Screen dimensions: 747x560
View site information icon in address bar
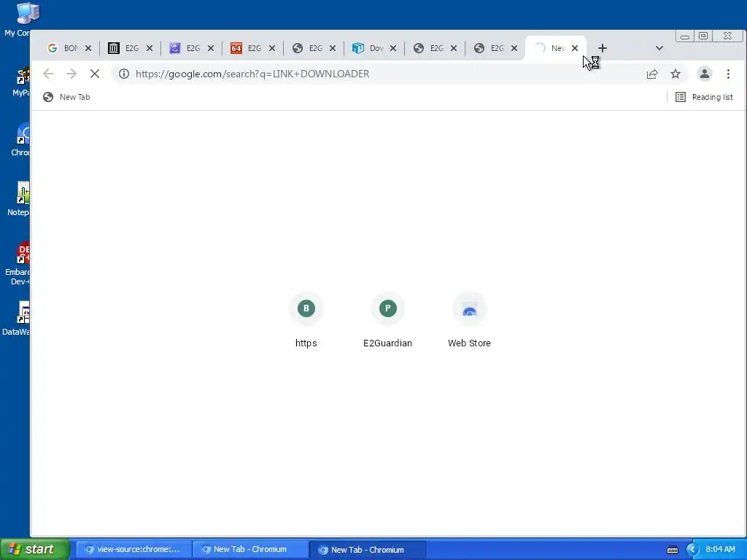pyautogui.click(x=124, y=74)
